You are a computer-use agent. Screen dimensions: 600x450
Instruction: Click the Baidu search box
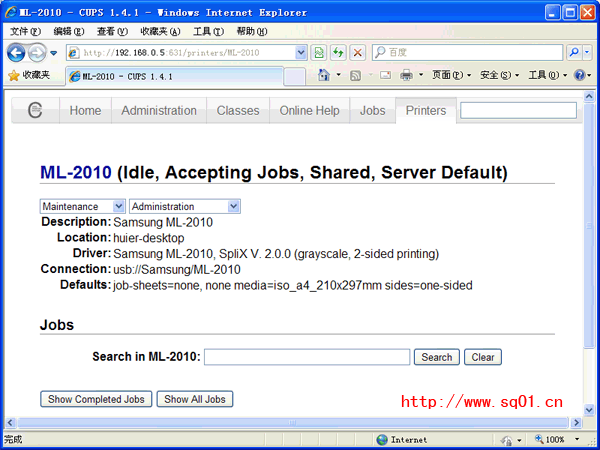(x=467, y=52)
